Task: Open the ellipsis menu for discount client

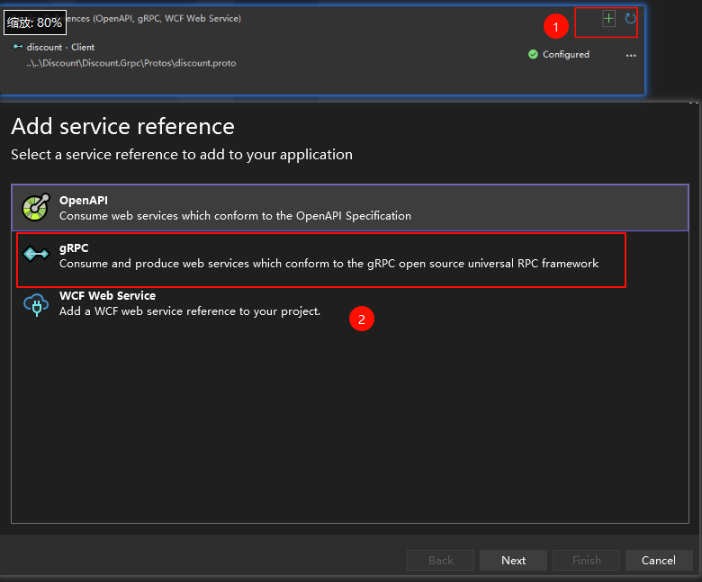Action: click(631, 56)
